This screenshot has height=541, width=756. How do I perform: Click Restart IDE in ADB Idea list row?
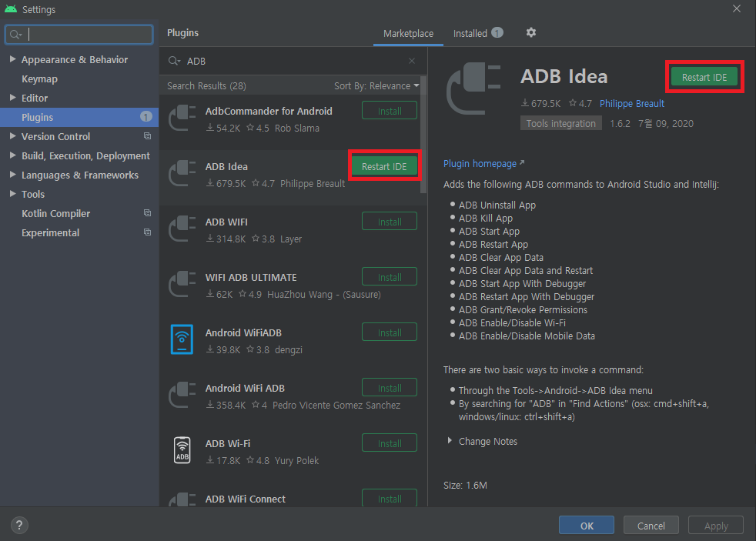(384, 166)
